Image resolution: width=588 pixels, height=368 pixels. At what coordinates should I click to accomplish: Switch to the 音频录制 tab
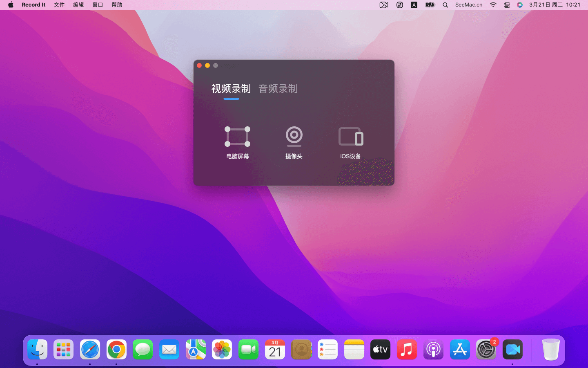278,89
